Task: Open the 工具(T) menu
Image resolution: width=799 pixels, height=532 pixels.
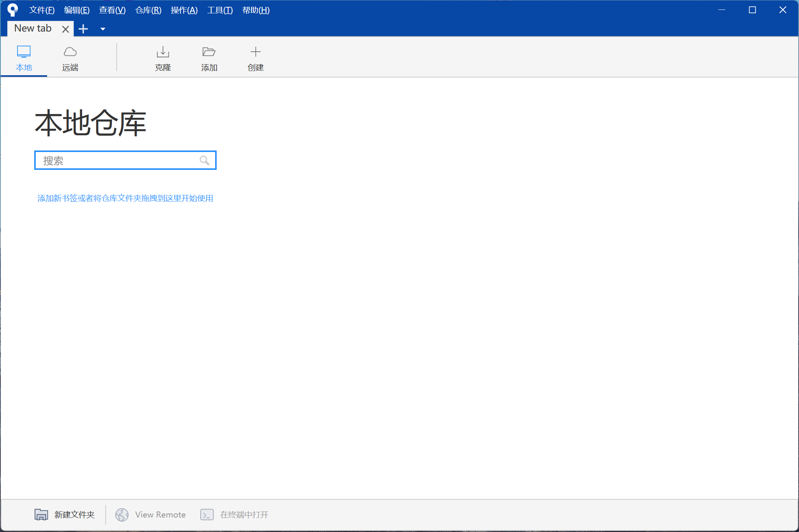Action: click(x=220, y=10)
